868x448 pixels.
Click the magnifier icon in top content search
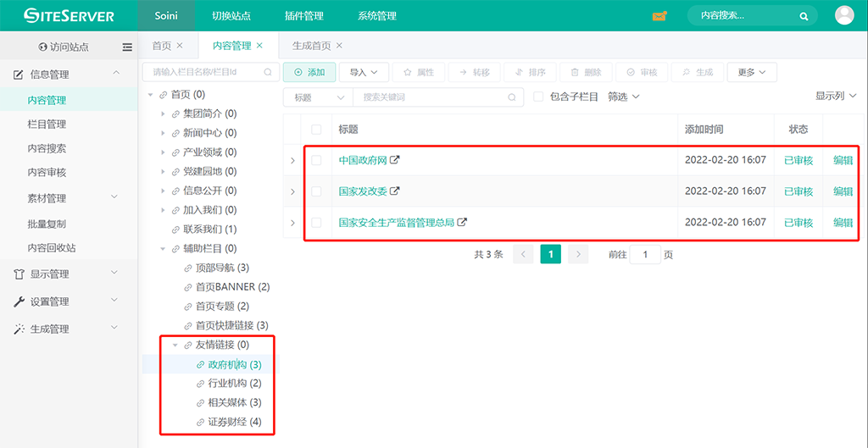pos(804,16)
